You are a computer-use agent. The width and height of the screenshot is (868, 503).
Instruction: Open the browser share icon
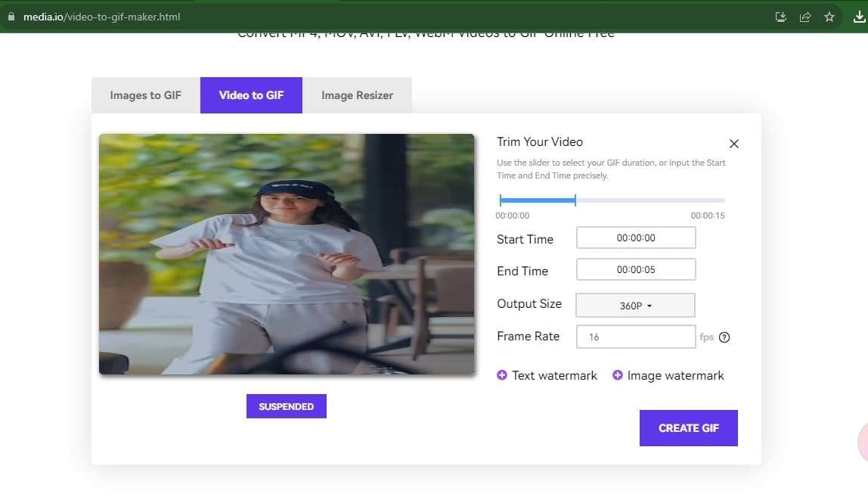coord(804,17)
